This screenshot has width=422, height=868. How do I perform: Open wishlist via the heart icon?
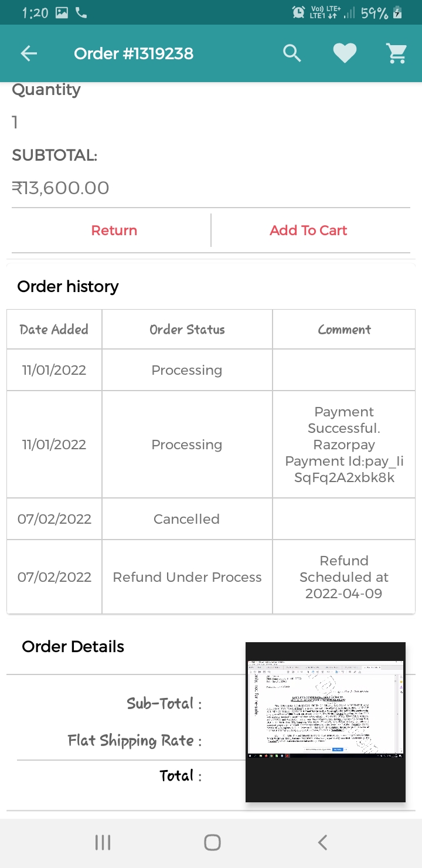(345, 54)
